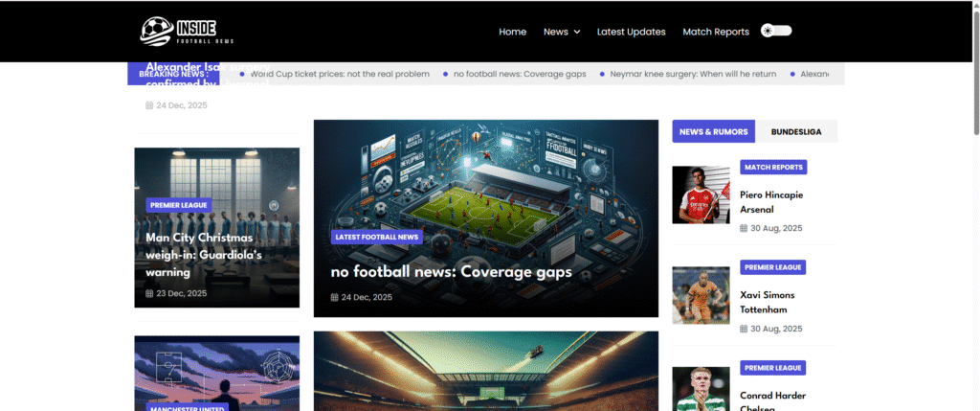980x411 pixels.
Task: Expand the News dropdown menu
Action: click(562, 32)
